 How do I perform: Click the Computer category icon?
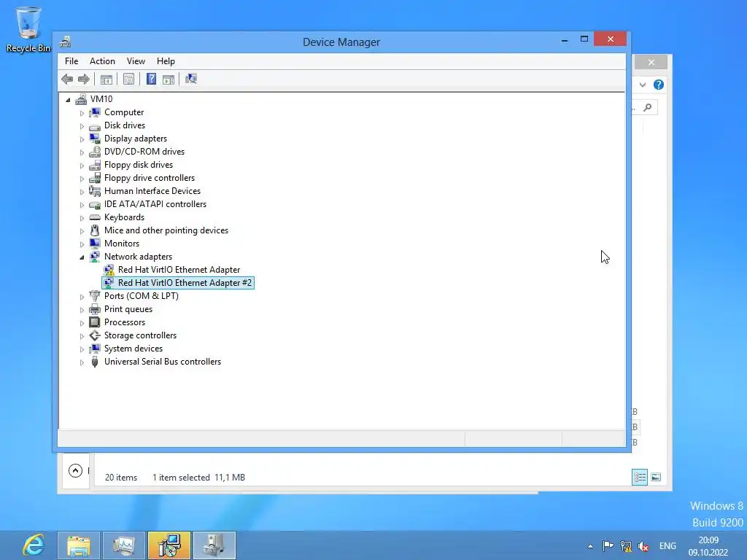[95, 112]
